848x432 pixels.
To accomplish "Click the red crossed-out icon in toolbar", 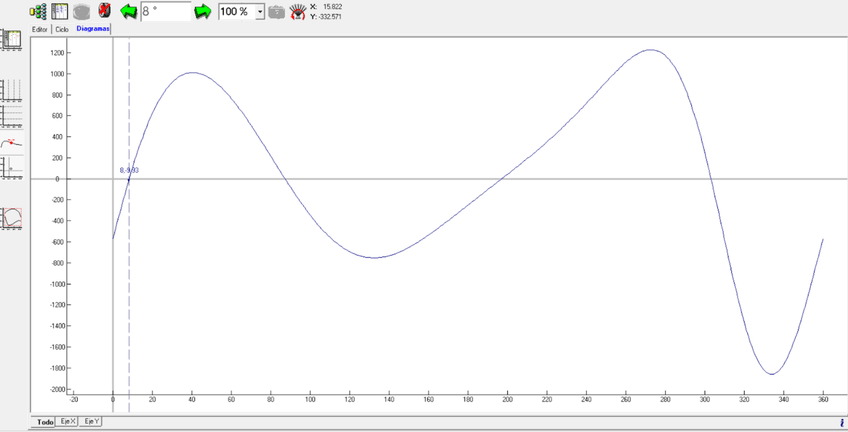I will coord(104,11).
